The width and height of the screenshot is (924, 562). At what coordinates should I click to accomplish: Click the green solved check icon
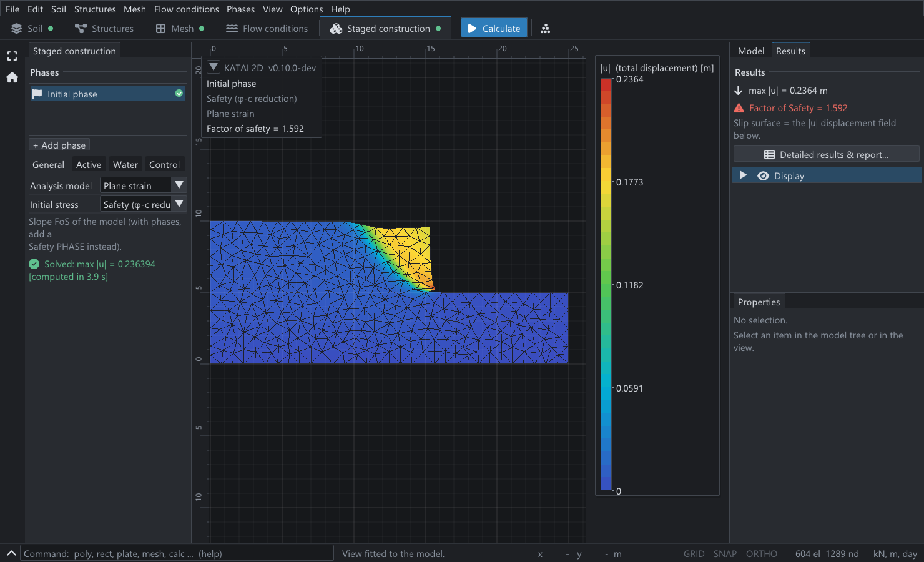[x=34, y=264]
